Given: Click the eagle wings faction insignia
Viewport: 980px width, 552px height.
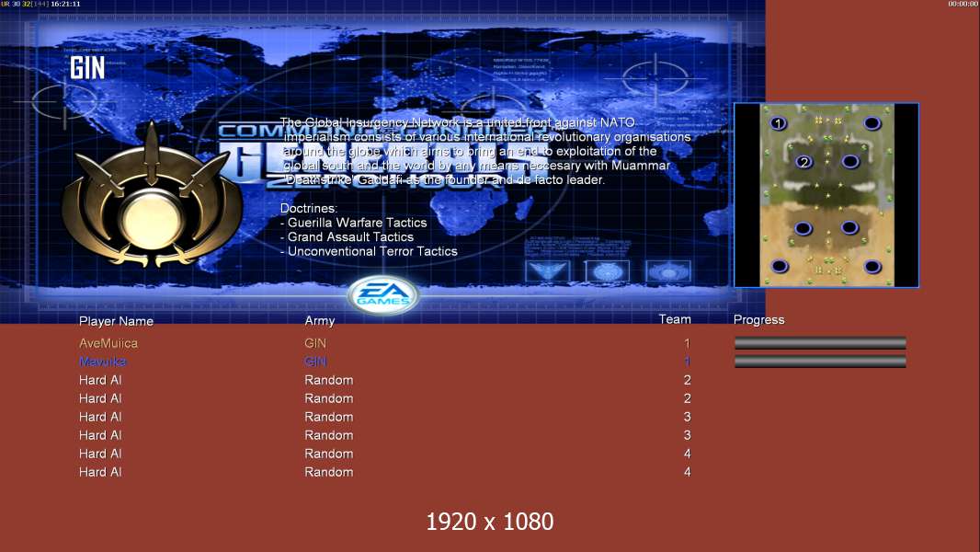Looking at the screenshot, I should (548, 271).
